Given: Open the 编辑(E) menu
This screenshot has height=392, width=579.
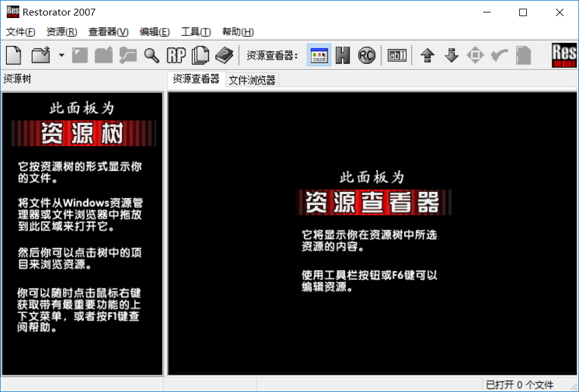Looking at the screenshot, I should coord(155,32).
